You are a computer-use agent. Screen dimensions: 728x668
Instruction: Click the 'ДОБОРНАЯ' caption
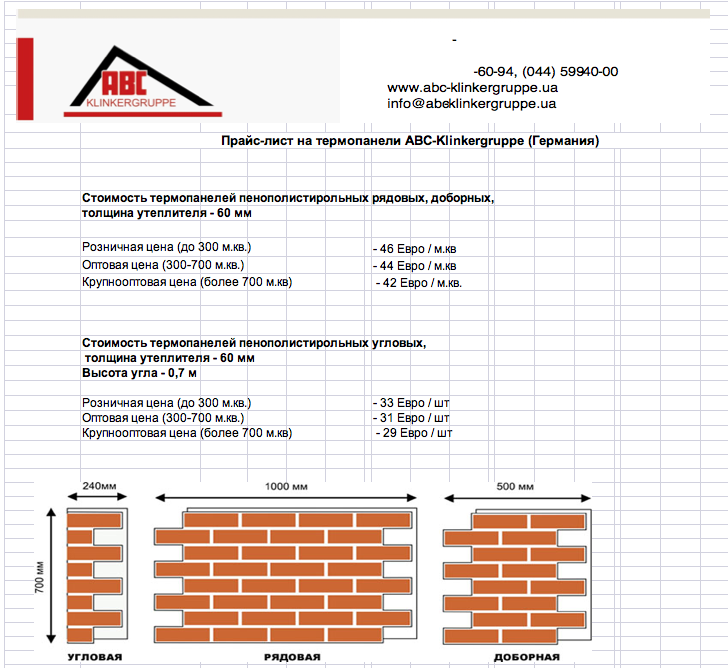coord(526,657)
